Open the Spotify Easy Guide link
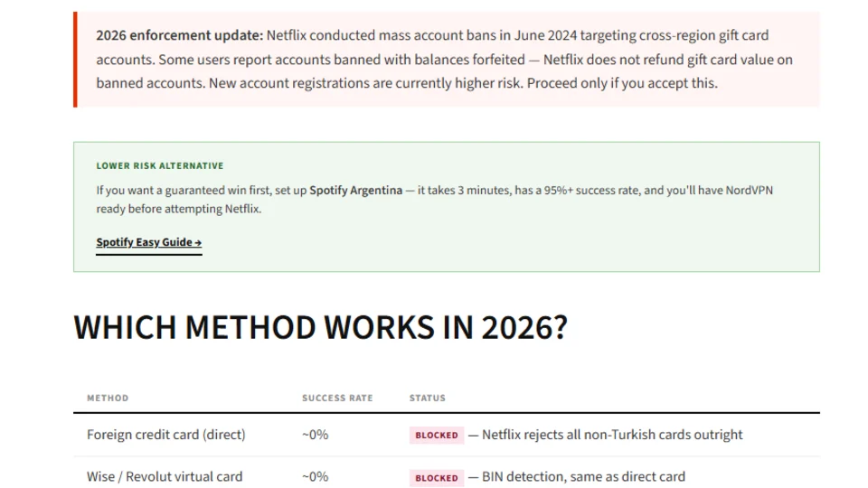Viewport: 868px width, 488px height. [145, 242]
